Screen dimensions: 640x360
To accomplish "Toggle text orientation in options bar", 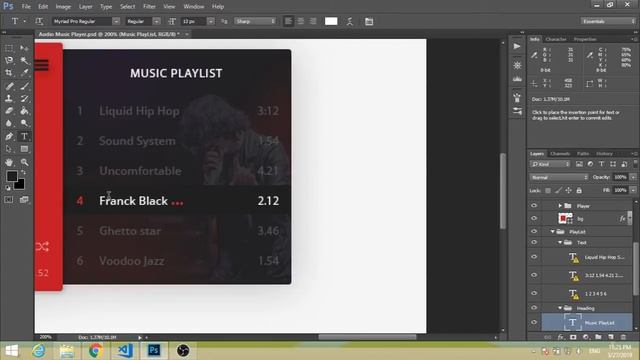I will [39, 21].
